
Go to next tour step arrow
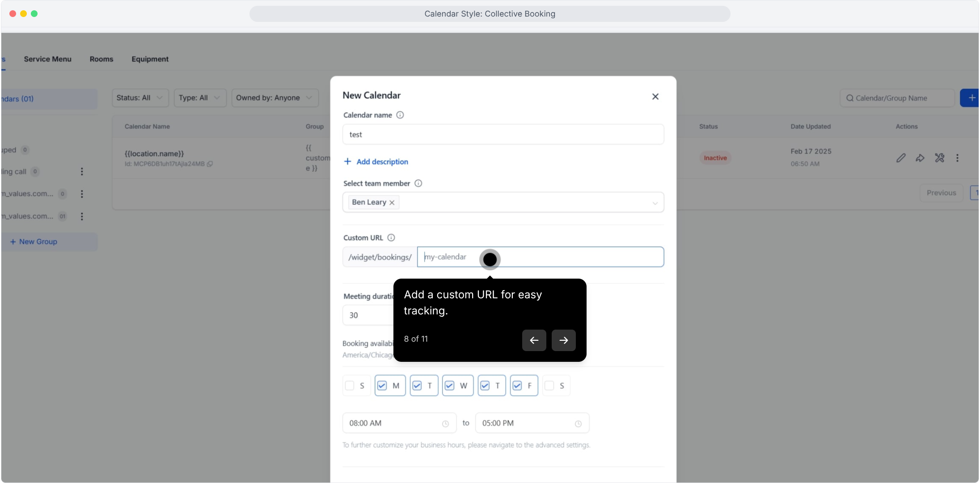pos(563,340)
